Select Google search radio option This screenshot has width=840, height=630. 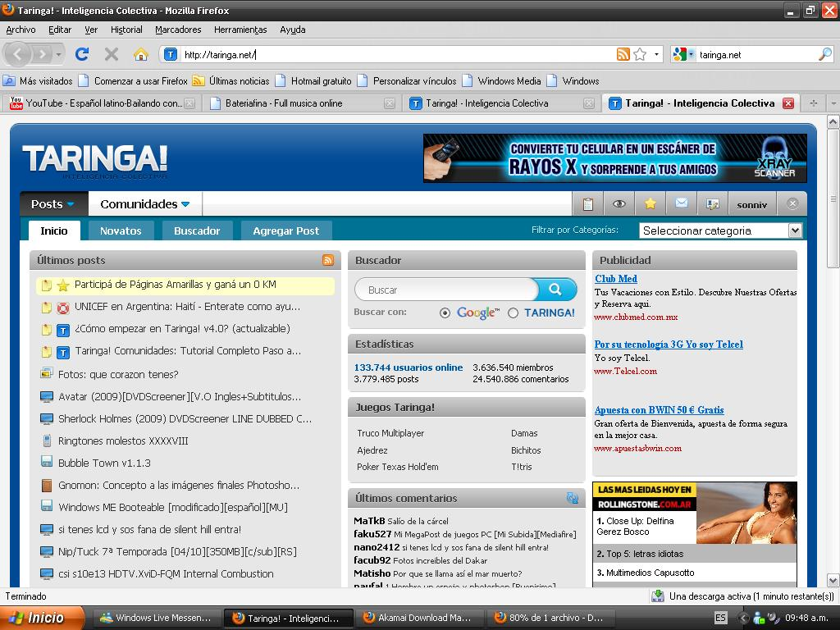(x=445, y=313)
